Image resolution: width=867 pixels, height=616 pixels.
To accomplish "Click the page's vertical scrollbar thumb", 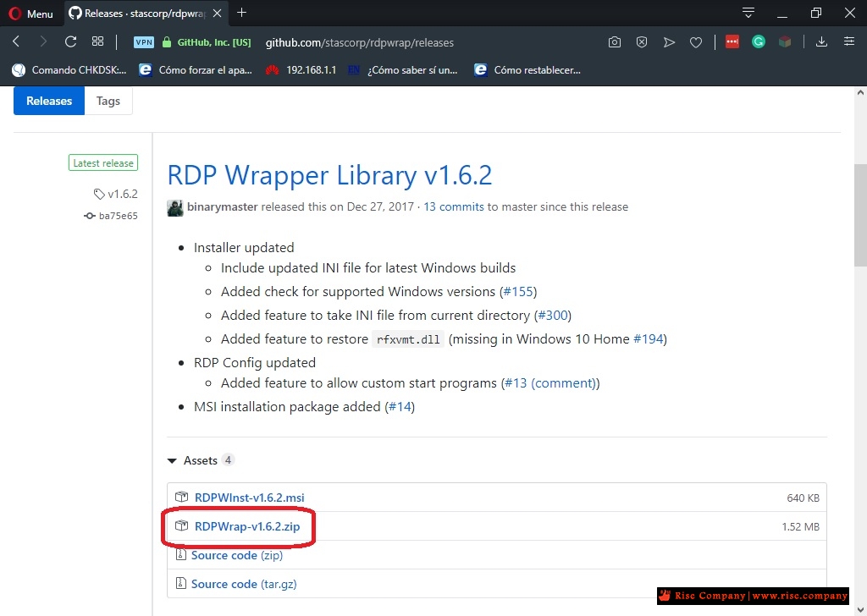I will 860,216.
